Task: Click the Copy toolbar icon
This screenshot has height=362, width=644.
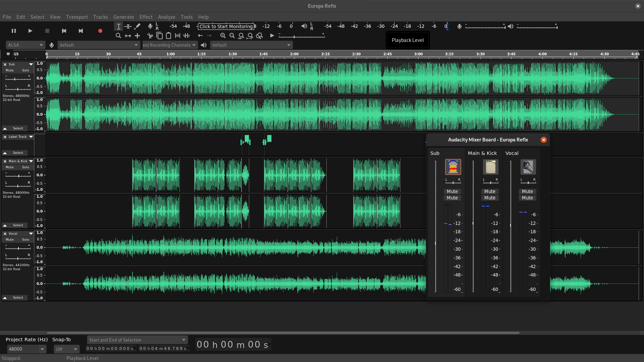Action: pos(159,36)
